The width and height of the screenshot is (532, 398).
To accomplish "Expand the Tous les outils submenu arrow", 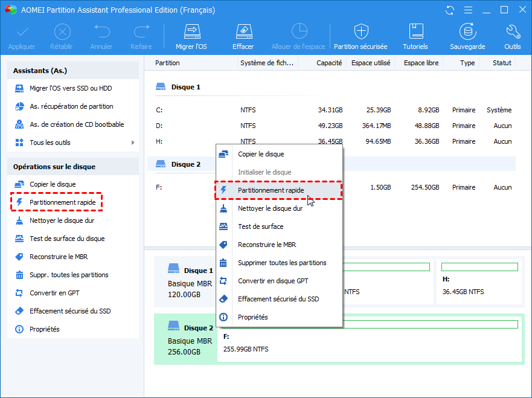I will click(x=133, y=143).
